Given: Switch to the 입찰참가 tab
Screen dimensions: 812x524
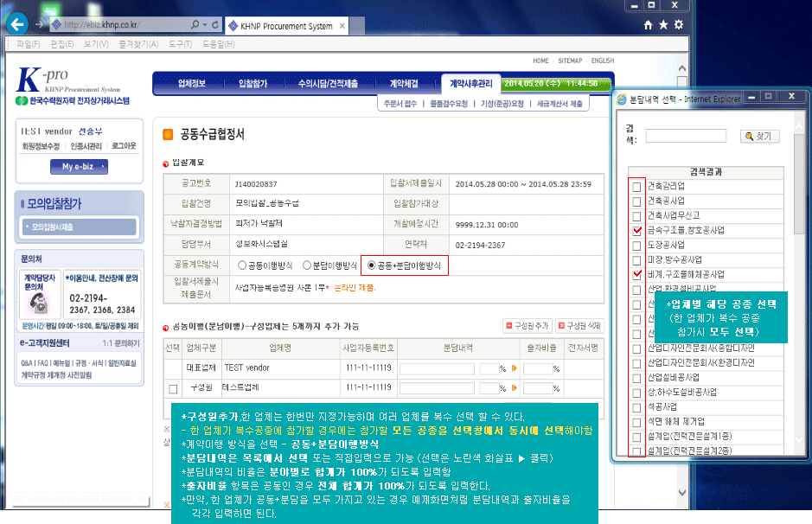Looking at the screenshot, I should (x=253, y=83).
